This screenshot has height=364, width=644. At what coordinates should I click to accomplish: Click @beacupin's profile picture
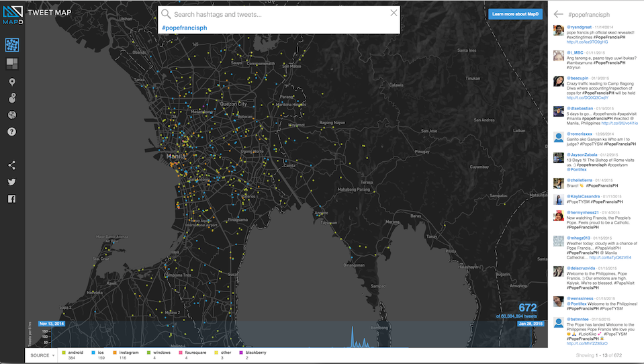pos(559,81)
